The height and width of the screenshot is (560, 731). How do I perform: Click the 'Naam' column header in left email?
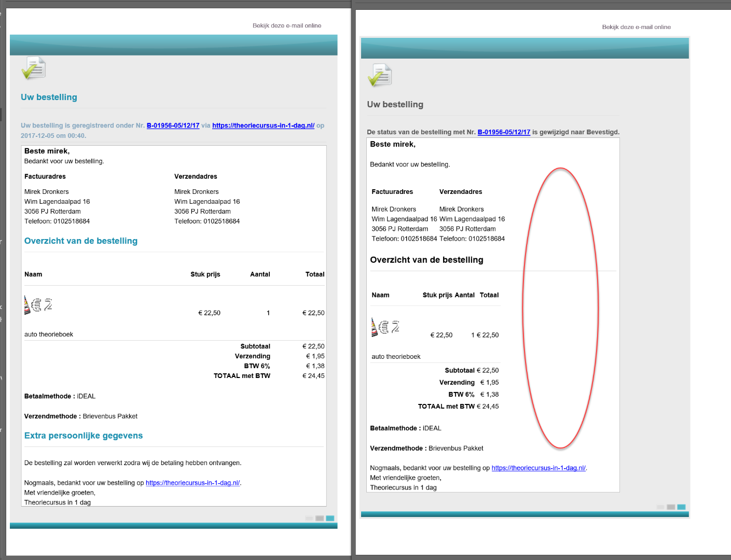point(33,274)
